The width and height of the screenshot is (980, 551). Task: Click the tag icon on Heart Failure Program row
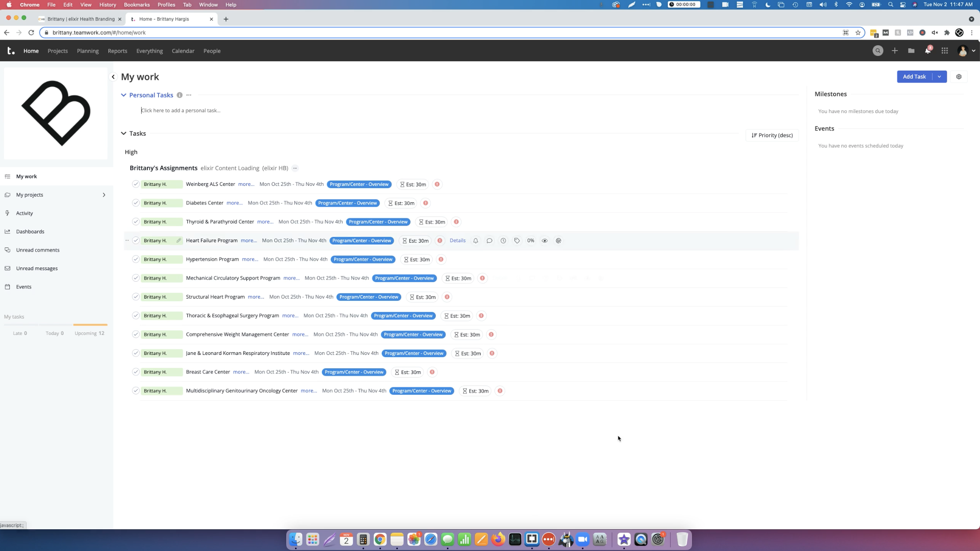[517, 241]
